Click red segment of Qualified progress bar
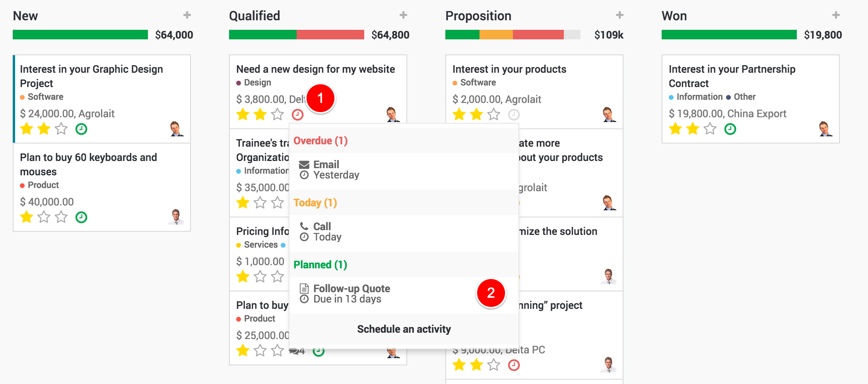Viewport: 868px width, 384px height. tap(330, 35)
